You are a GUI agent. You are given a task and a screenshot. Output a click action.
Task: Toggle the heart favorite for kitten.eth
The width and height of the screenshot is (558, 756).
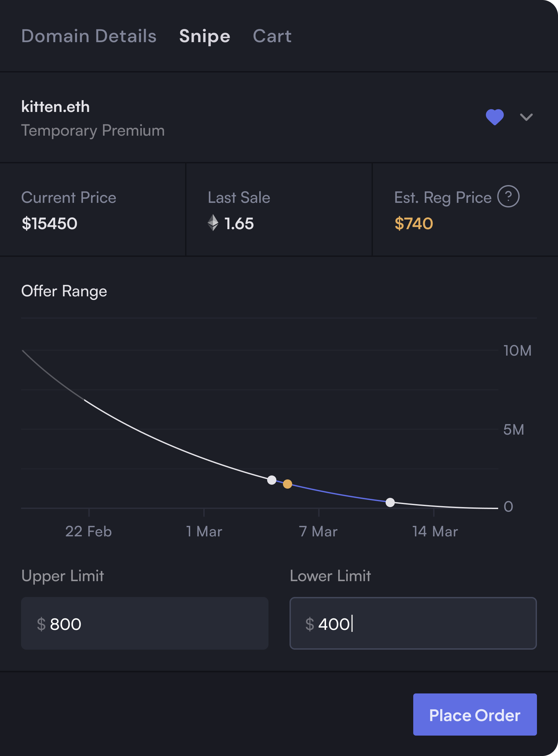coord(495,117)
